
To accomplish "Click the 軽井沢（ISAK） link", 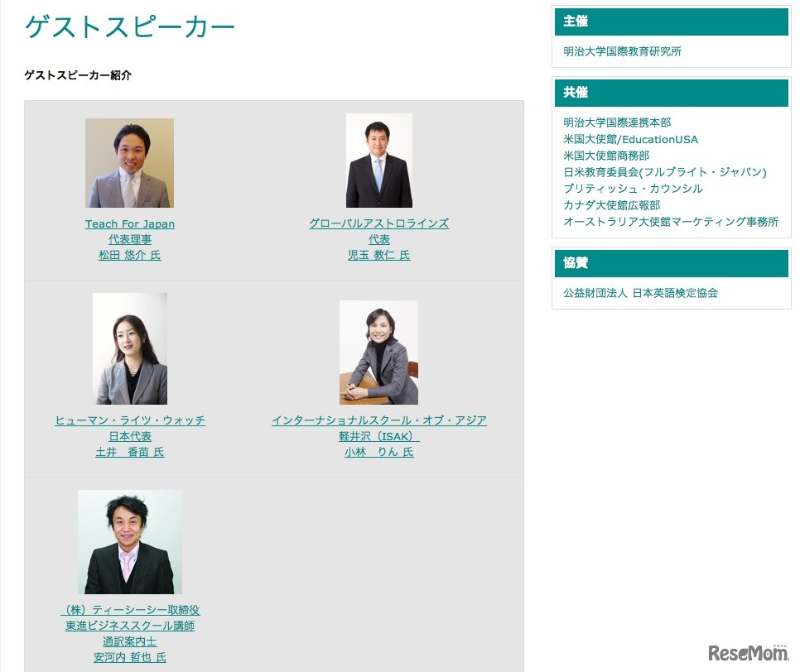I will pos(379,436).
